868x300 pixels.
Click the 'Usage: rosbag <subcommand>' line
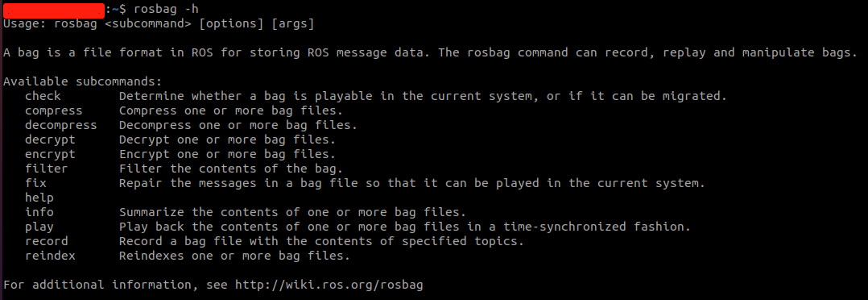159,24
